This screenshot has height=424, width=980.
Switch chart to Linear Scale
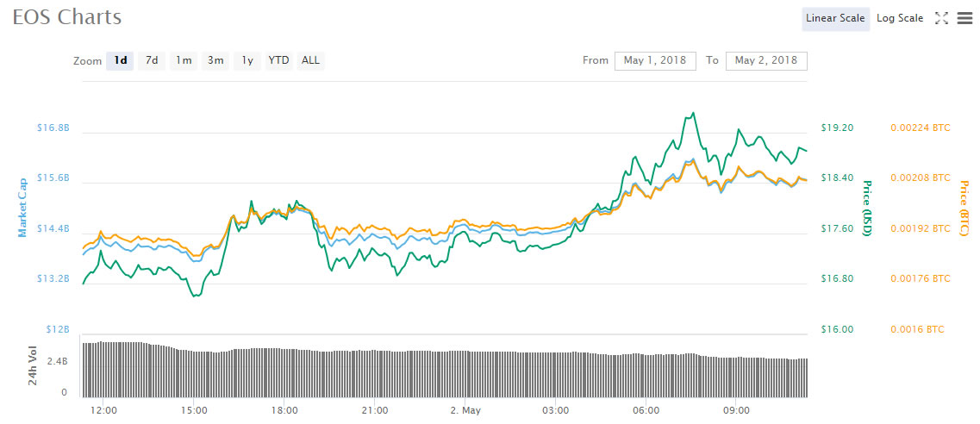tap(834, 18)
